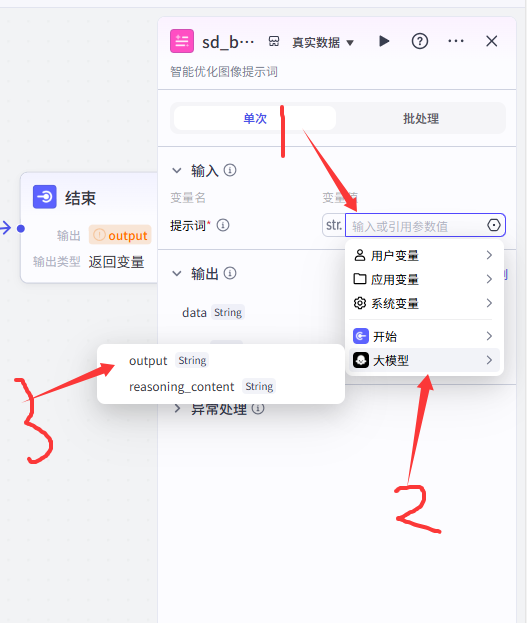Select output String variable
Viewport: 527px width, 623px height.
tap(221, 360)
